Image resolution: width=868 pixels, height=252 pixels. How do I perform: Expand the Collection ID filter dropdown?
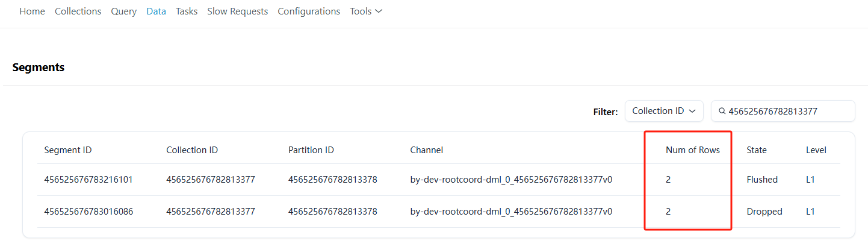(x=663, y=111)
